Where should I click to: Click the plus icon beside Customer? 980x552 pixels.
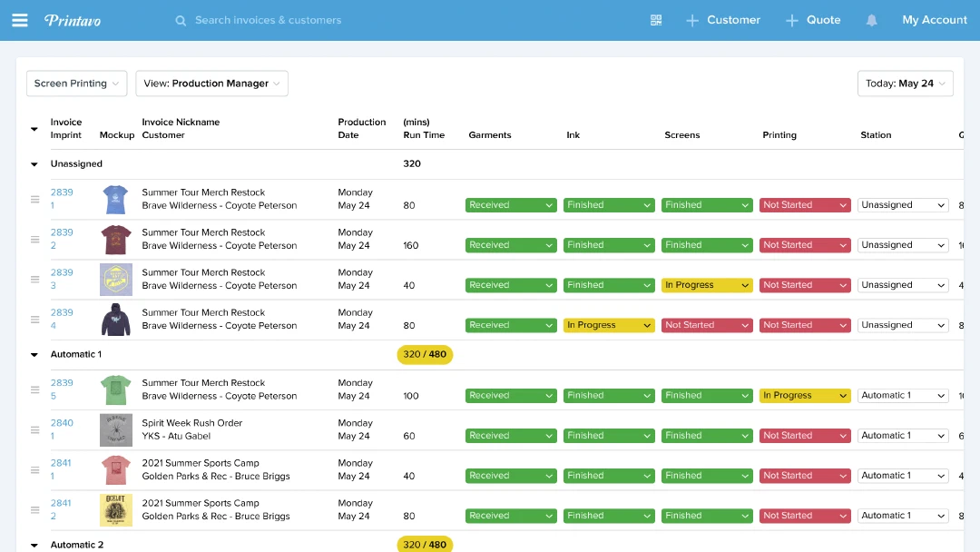pos(691,21)
